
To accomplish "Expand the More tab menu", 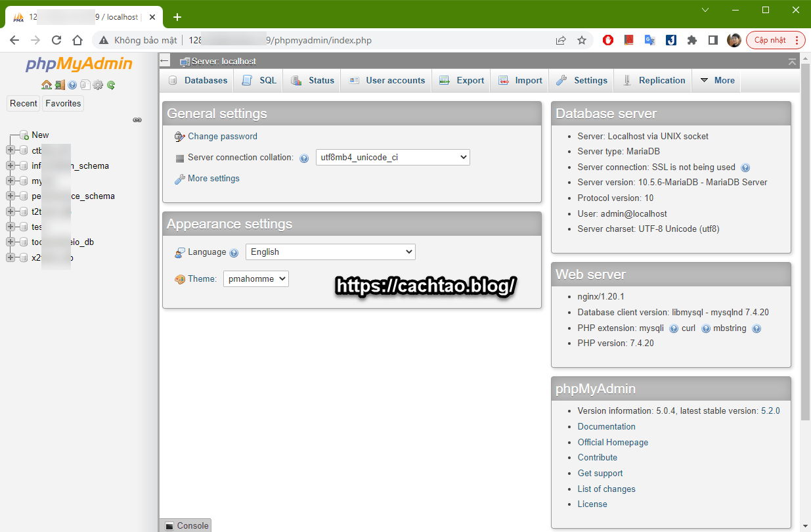I will click(x=717, y=80).
